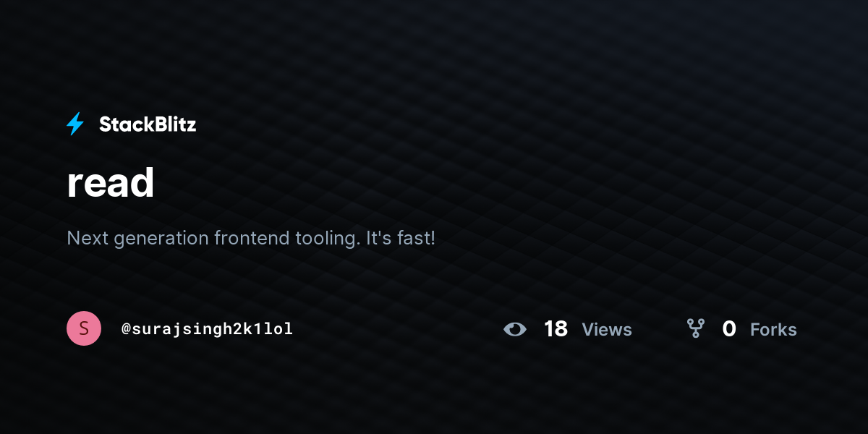Click the word "tooling" in the description
Screen dimensions: 868x434
(x=328, y=238)
